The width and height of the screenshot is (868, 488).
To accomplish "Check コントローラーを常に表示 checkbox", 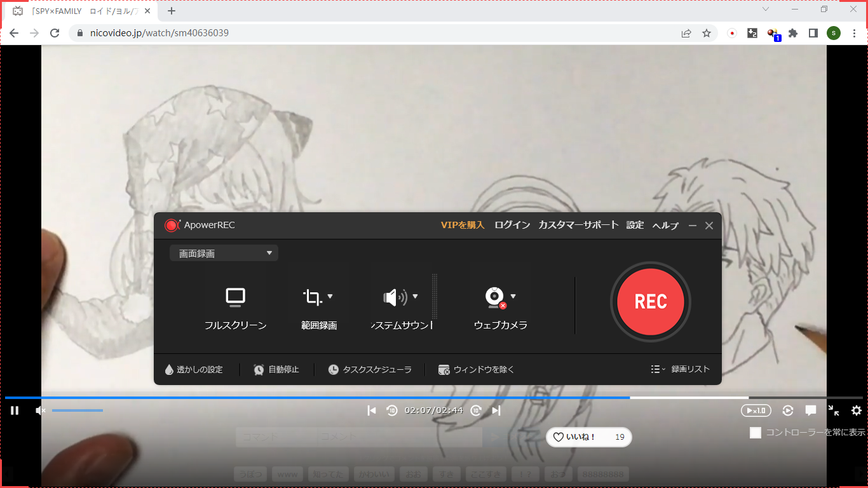I will tap(756, 433).
